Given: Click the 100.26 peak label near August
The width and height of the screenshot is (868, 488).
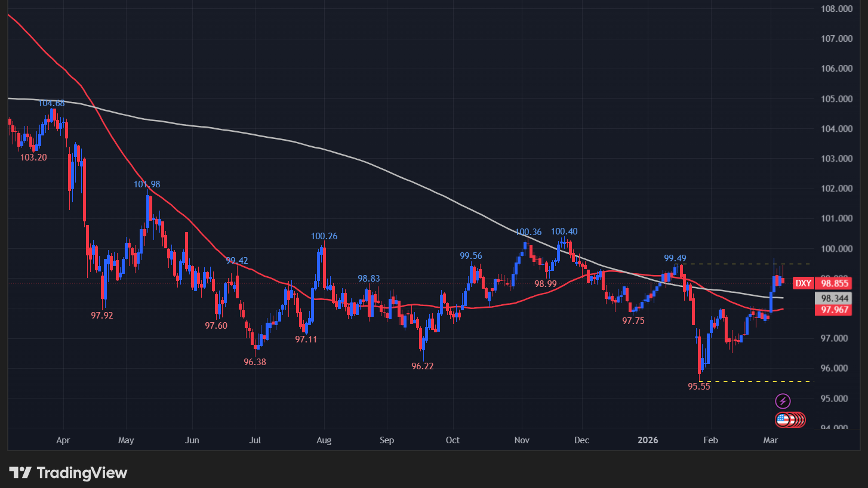Looking at the screenshot, I should coord(324,236).
